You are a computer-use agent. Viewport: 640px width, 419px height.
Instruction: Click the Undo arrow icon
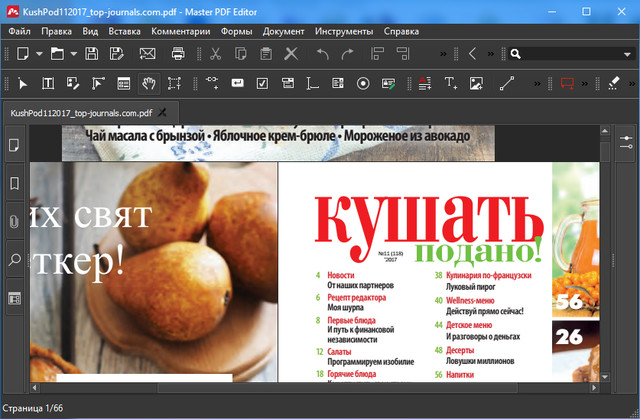pos(322,53)
